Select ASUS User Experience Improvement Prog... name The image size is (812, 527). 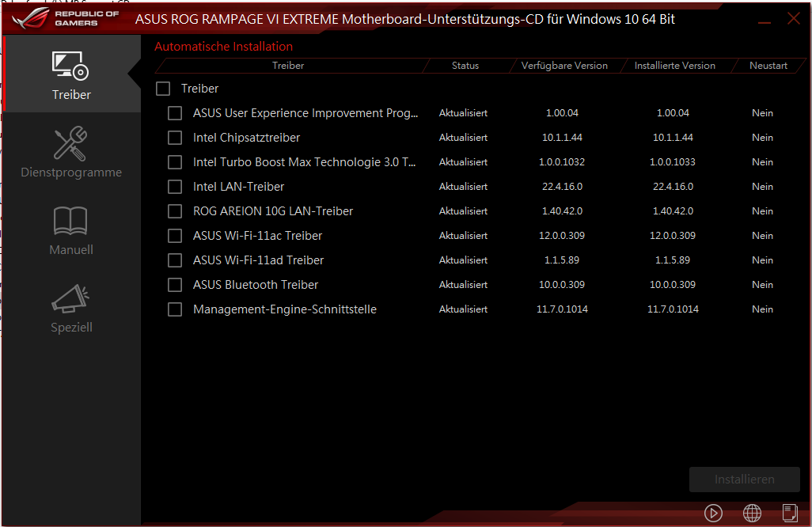[x=305, y=113]
